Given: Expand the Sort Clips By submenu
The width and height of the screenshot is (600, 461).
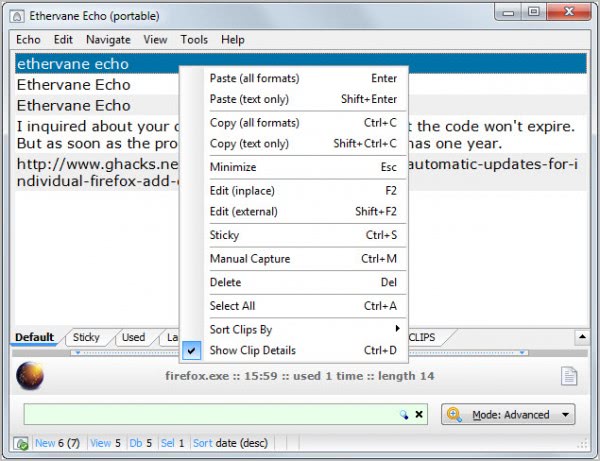Looking at the screenshot, I should 397,328.
